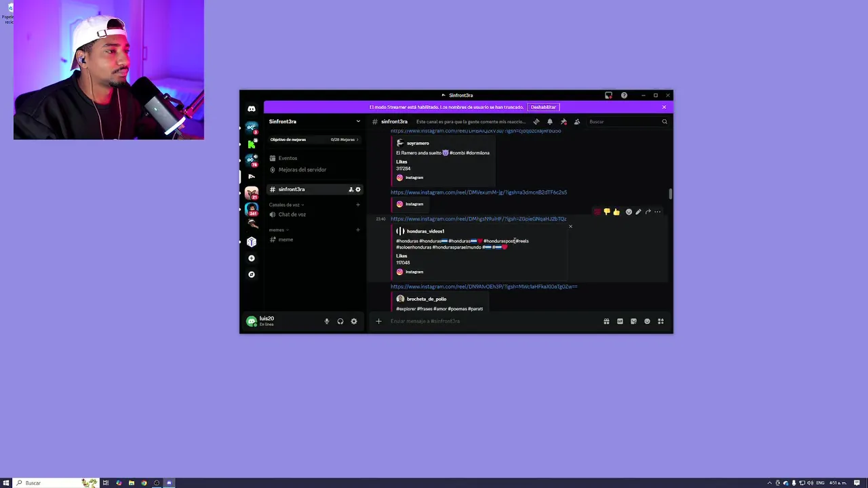This screenshot has height=488, width=868.
Task: Open luis20 user profile panel
Action: [280, 321]
